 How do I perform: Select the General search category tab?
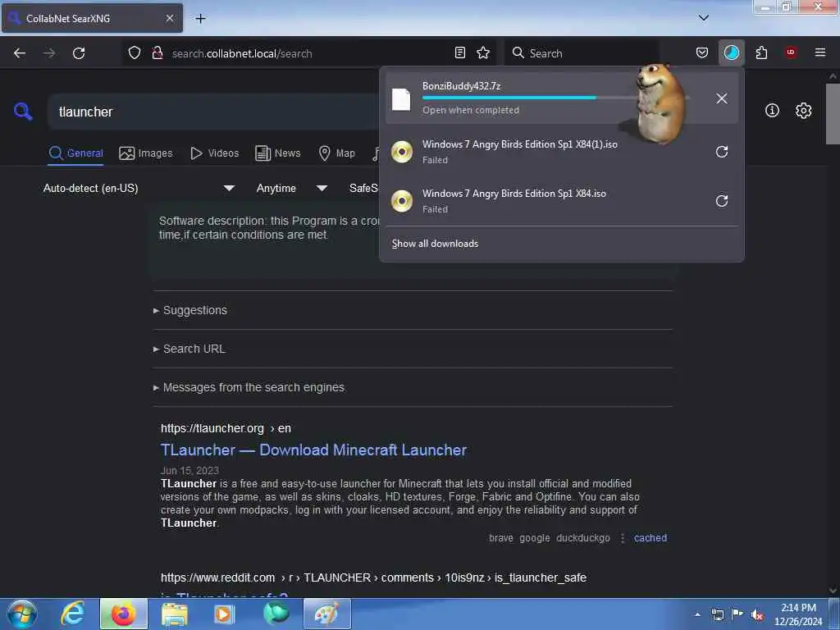coord(76,153)
